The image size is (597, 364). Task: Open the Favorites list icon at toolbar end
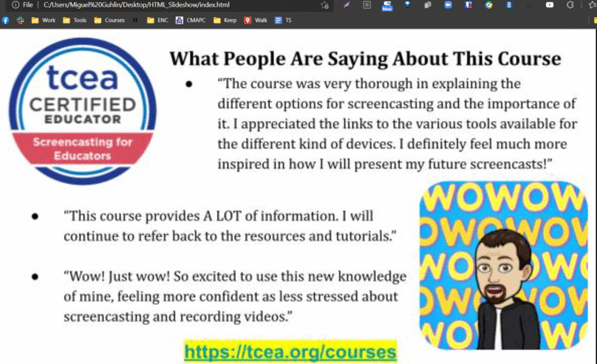pos(592,5)
